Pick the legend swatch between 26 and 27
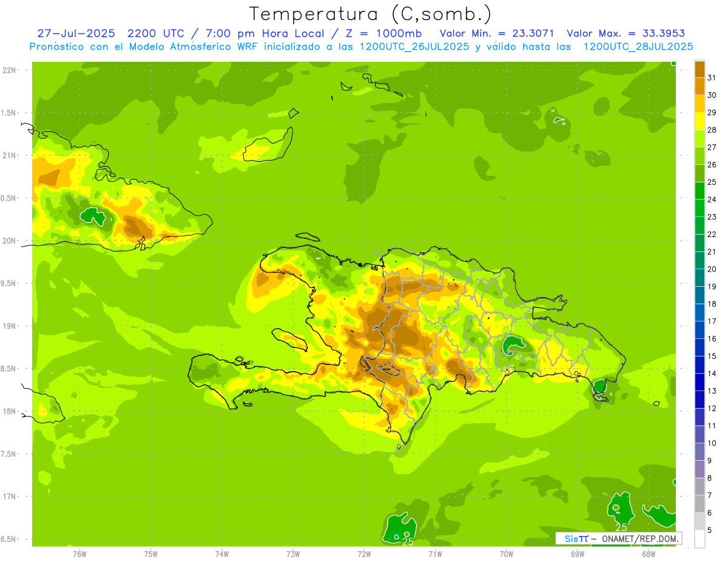 (699, 156)
